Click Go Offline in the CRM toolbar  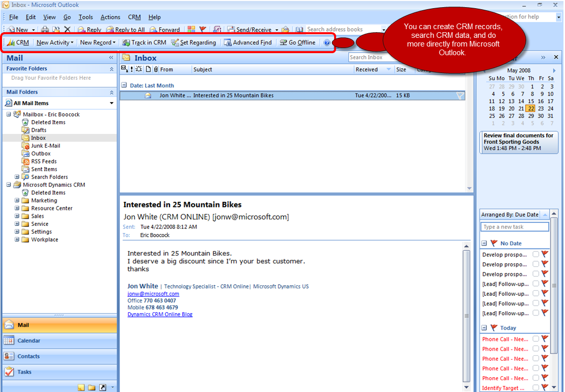point(298,42)
